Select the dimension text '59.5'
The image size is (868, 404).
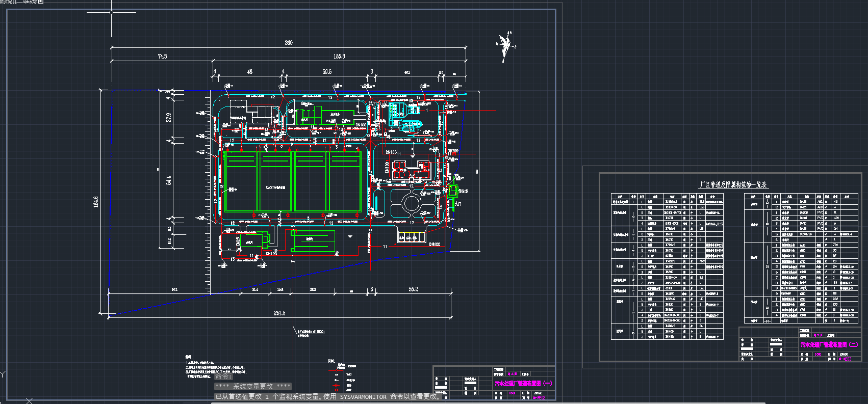click(327, 72)
